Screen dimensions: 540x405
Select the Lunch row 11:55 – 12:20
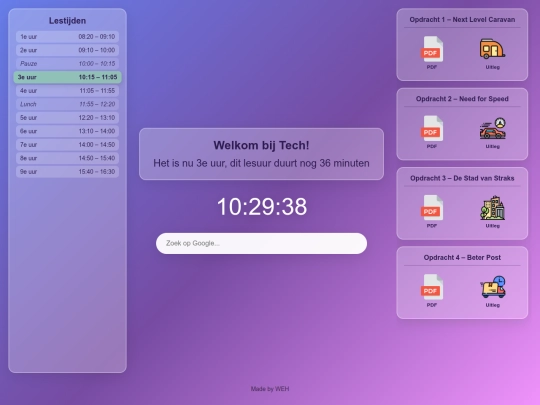68,104
